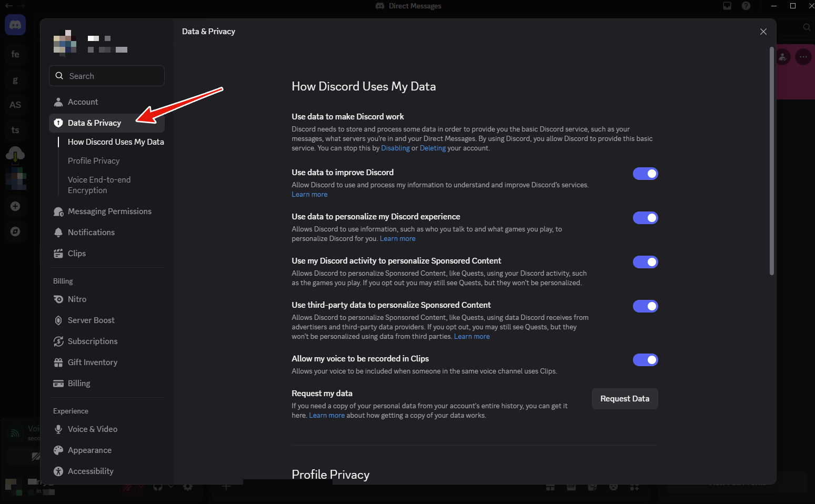Open Learn more under improve Discord

[309, 195]
